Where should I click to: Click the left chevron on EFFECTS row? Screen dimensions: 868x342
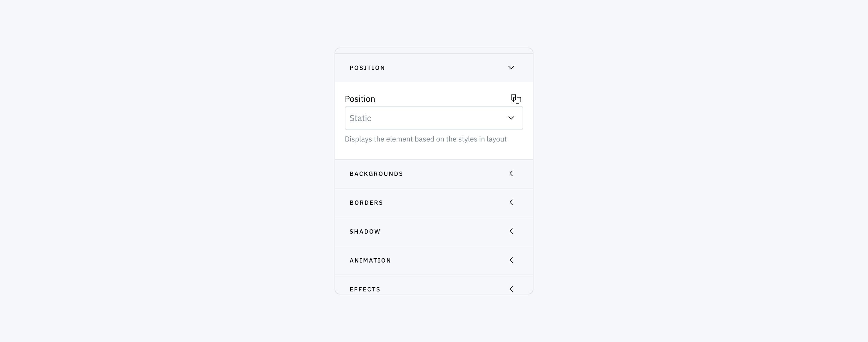[x=511, y=289]
